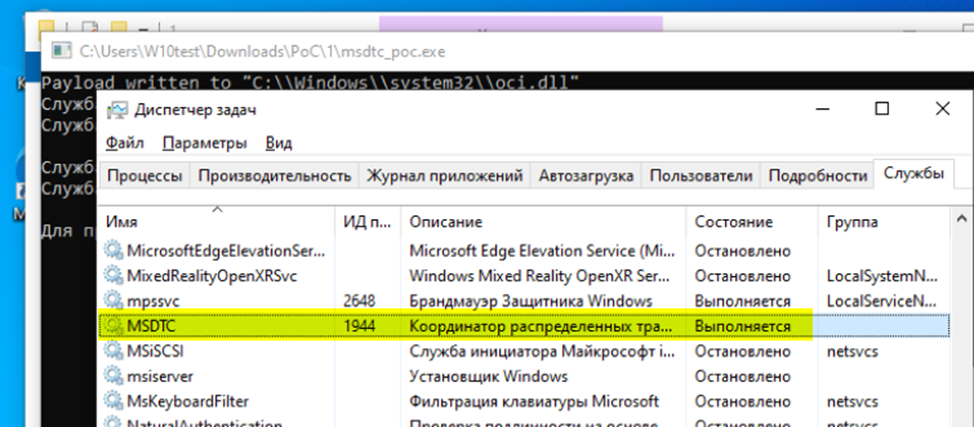Switch to the Подробности tab

tap(817, 176)
